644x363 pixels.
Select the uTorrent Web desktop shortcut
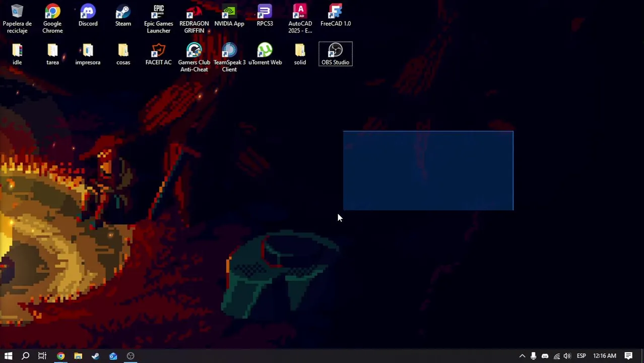tap(265, 54)
